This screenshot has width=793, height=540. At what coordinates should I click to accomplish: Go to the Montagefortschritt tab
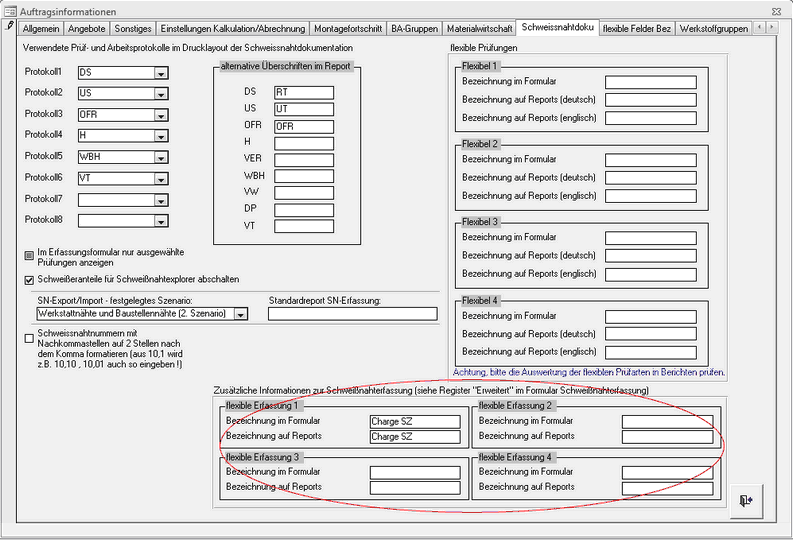pyautogui.click(x=347, y=29)
